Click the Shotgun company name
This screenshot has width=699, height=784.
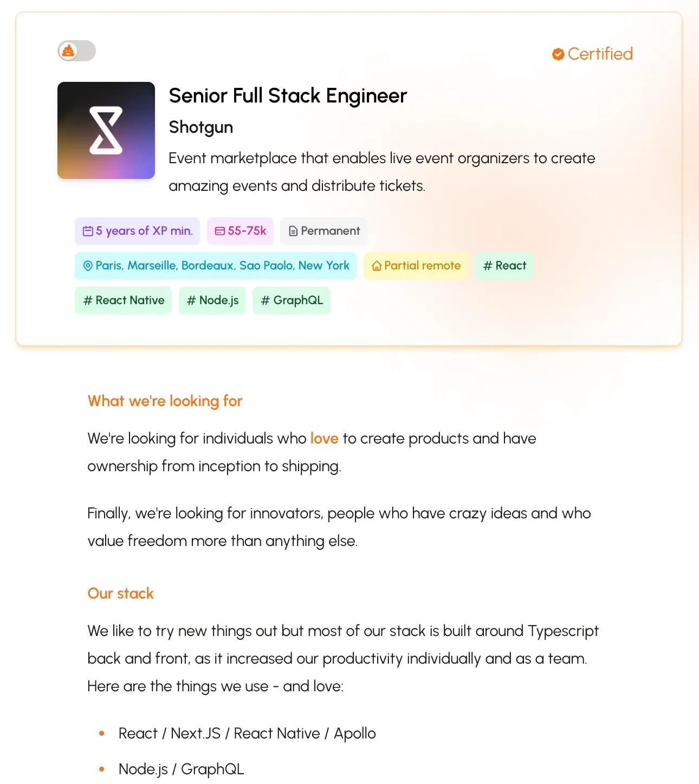click(x=201, y=127)
